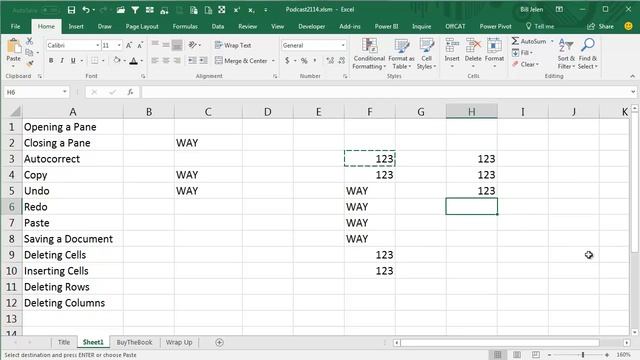This screenshot has height=360, width=640.
Task: Increase indent icon
Action: pyautogui.click(x=203, y=61)
